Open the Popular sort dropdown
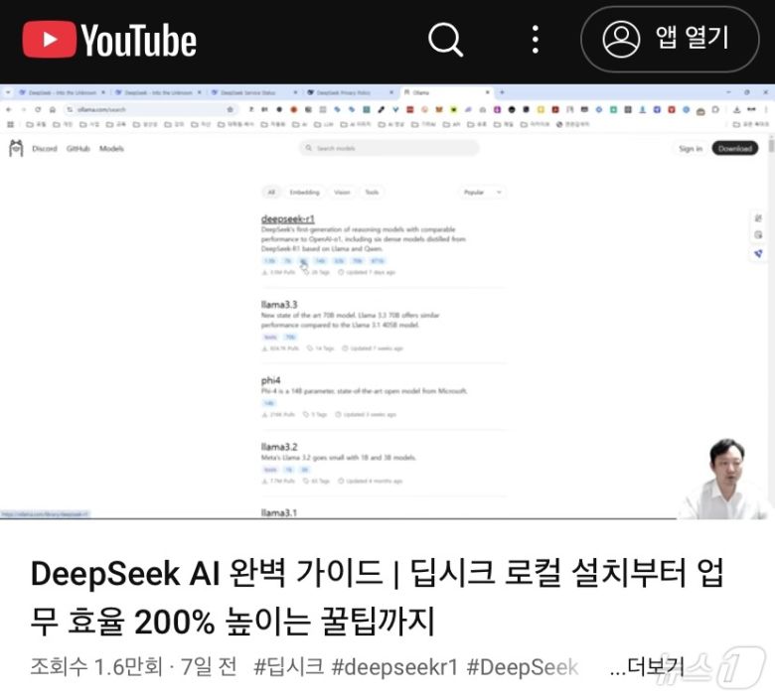Image resolution: width=775 pixels, height=700 pixels. click(482, 192)
